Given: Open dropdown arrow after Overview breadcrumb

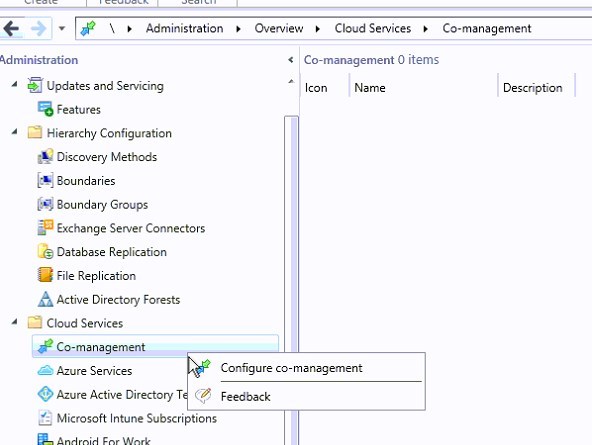Looking at the screenshot, I should (x=318, y=29).
